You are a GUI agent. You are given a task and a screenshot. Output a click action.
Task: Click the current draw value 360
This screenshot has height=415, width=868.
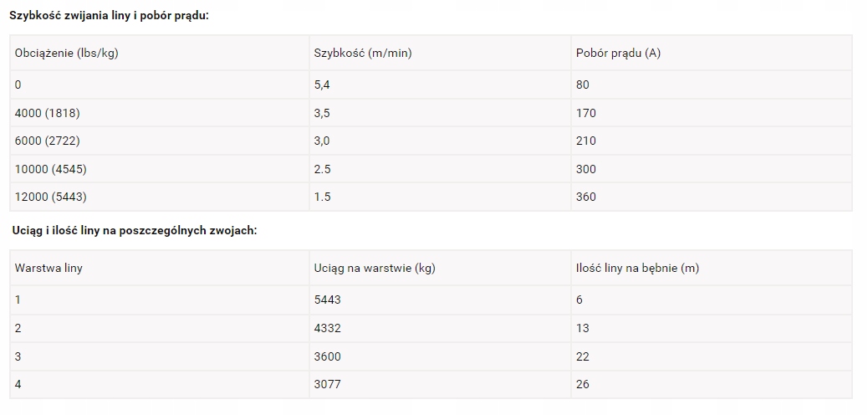(586, 197)
